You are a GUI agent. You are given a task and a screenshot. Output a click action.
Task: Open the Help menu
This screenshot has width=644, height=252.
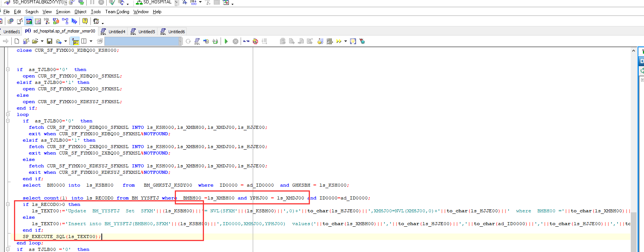157,12
